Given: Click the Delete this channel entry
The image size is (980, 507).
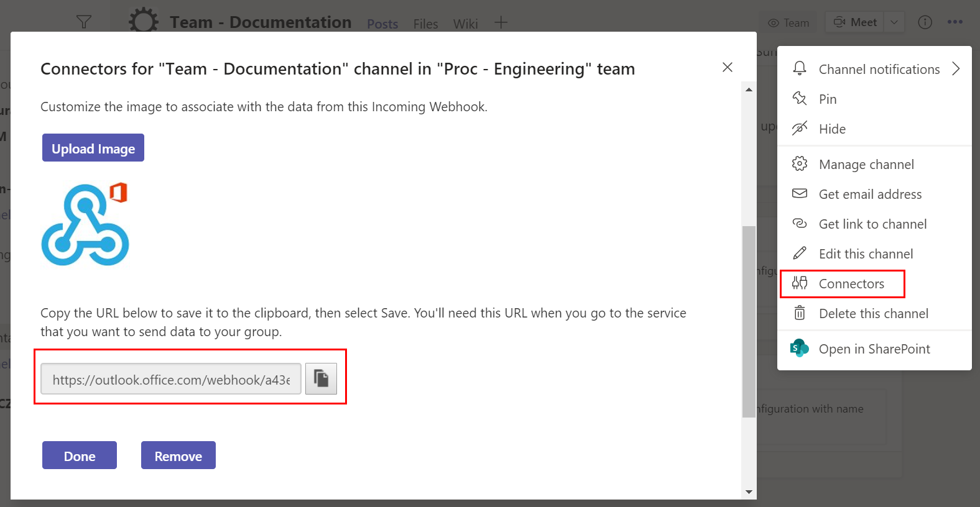Looking at the screenshot, I should point(873,314).
